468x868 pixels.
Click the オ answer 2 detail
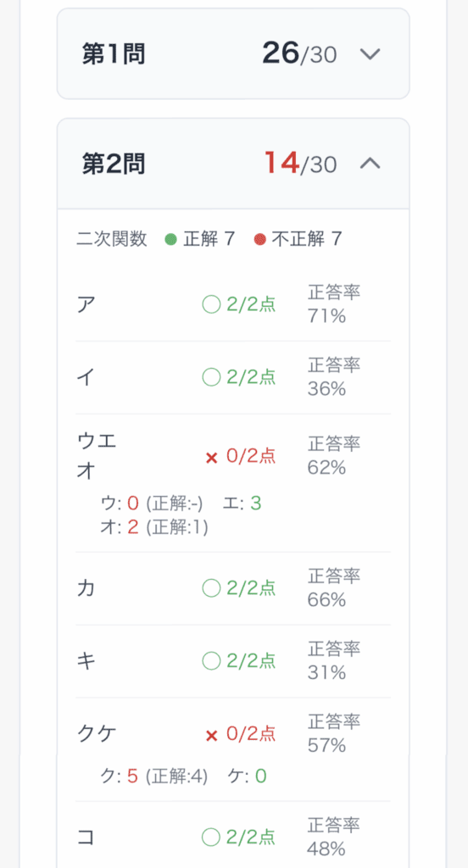(x=132, y=527)
